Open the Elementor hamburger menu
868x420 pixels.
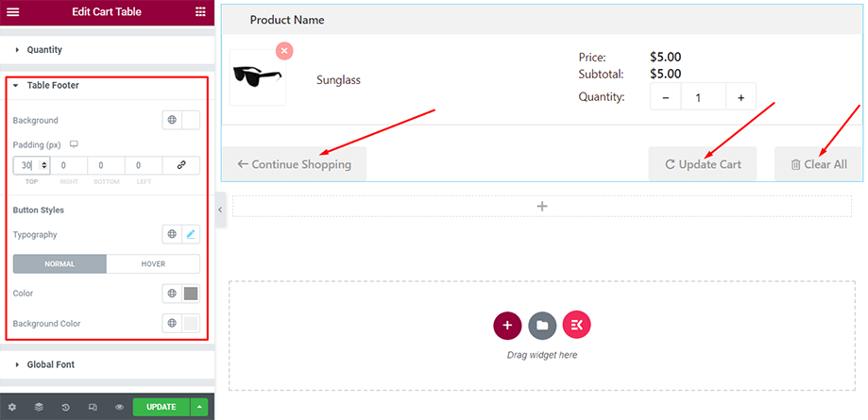(x=13, y=12)
